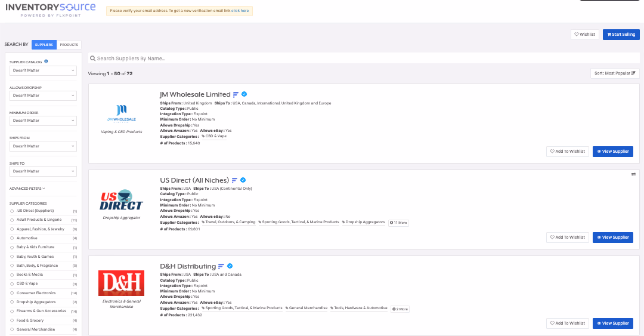Click verified badge next to JM Wholesale Limited
Screen dimensions: 644x336
(x=244, y=94)
